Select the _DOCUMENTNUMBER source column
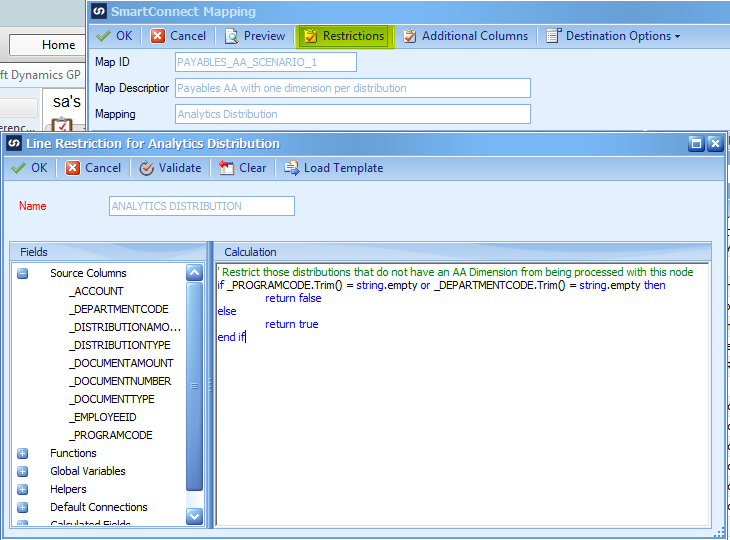Screen dimensions: 730x540 point(120,381)
